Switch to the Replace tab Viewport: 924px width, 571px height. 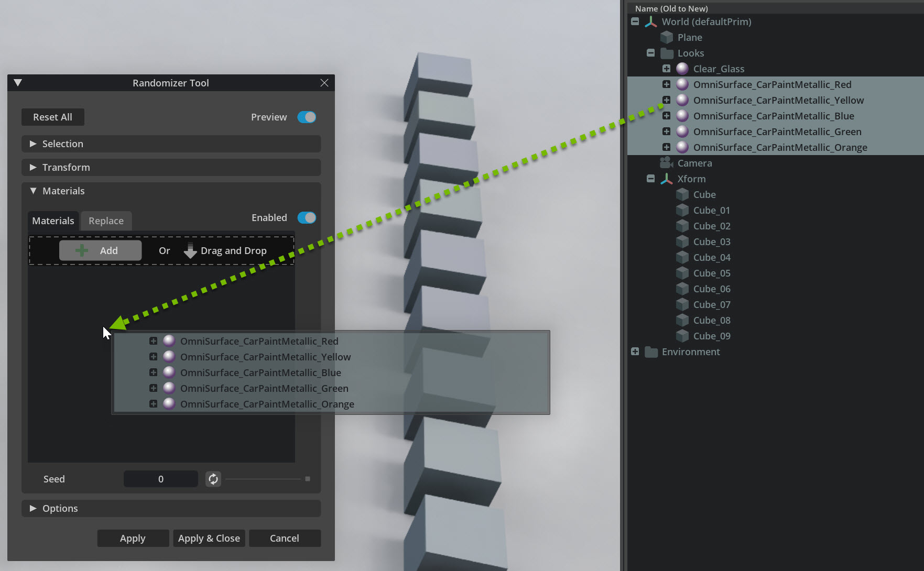tap(106, 221)
